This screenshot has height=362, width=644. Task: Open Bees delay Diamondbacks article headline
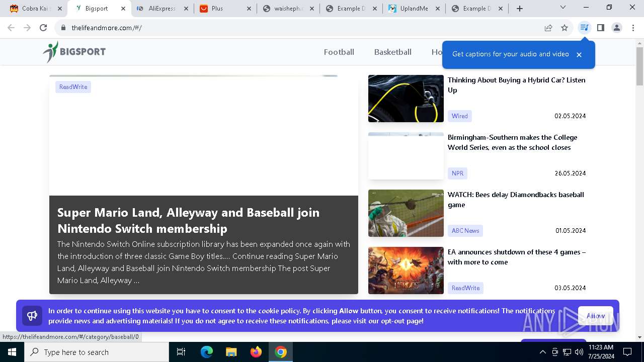(x=516, y=200)
